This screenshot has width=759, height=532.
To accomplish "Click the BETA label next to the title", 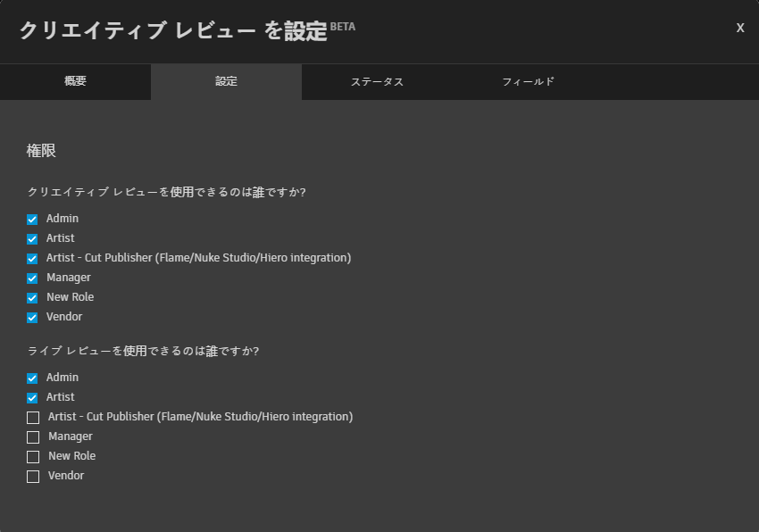I will coord(344,27).
